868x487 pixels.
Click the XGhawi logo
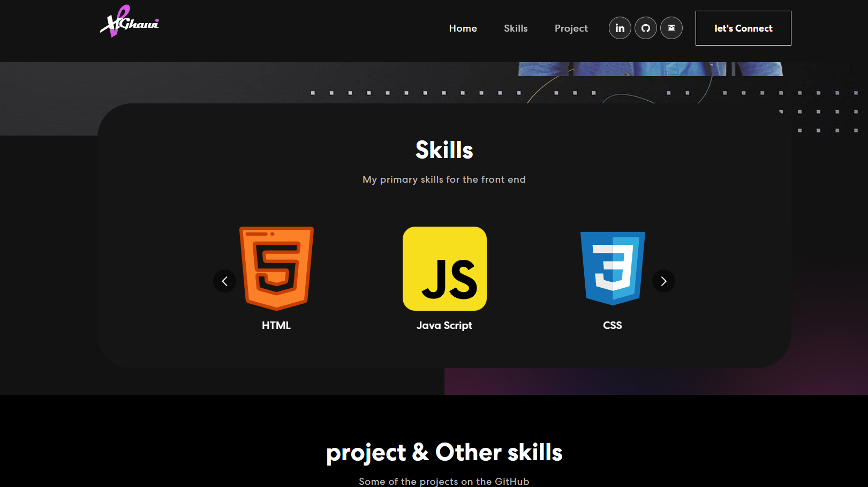(130, 21)
